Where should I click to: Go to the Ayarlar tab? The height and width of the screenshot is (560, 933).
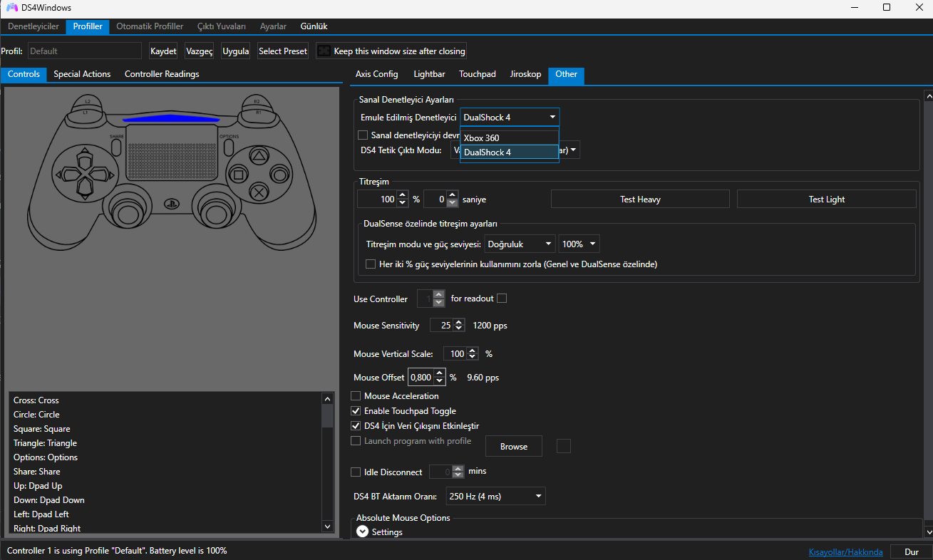[273, 26]
